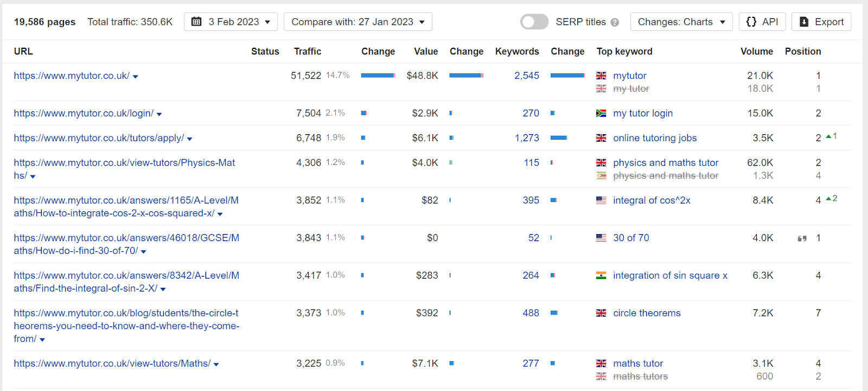Click the keywords change bar in the tutors/apply row
This screenshot has width=868, height=391.
[559, 138]
